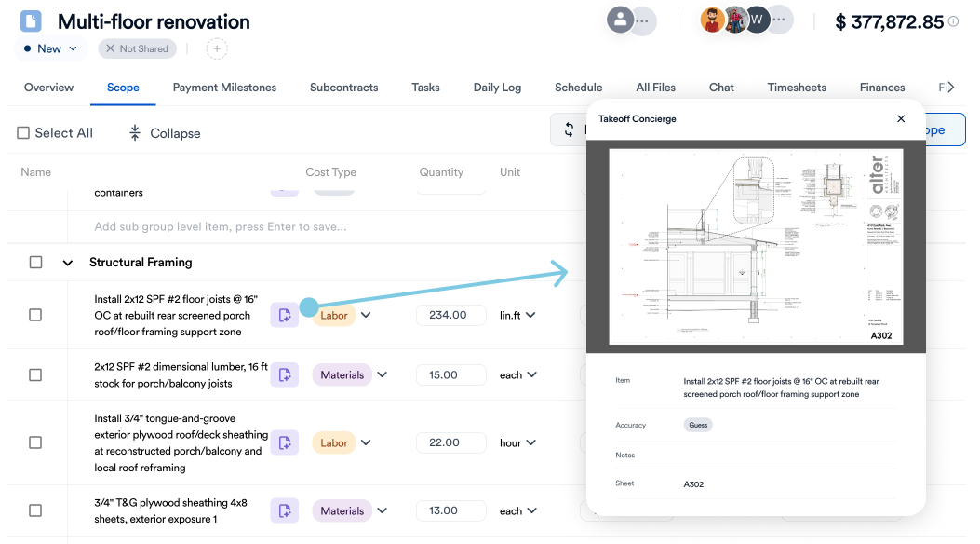Open takeoff icon for floor joists item
980x544 pixels.
[285, 315]
